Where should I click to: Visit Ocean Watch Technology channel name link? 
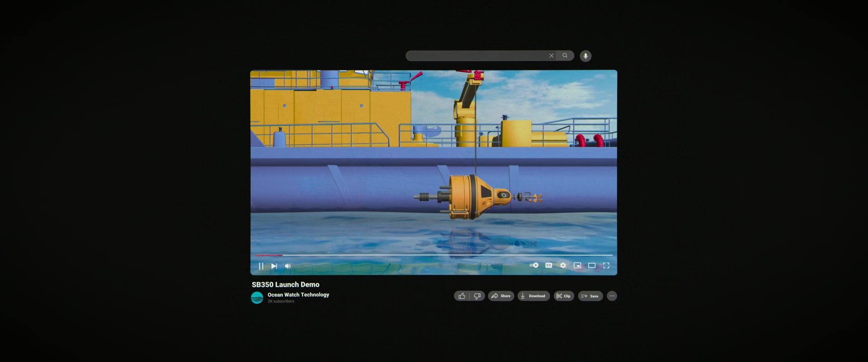(298, 295)
